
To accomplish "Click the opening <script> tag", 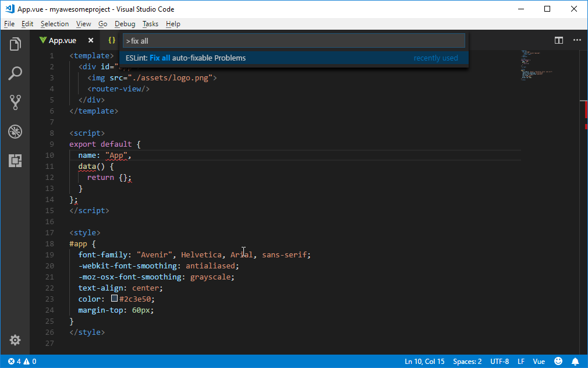I will [x=87, y=133].
